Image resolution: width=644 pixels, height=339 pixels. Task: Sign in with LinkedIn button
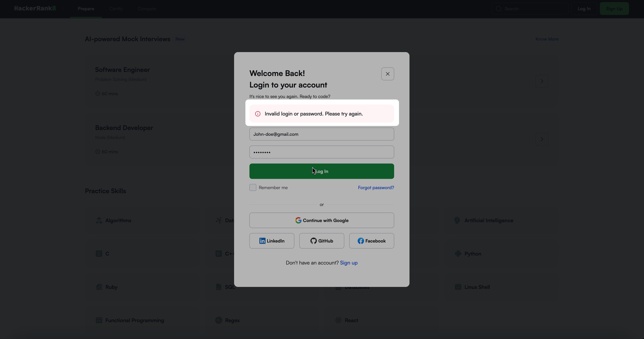click(x=272, y=241)
